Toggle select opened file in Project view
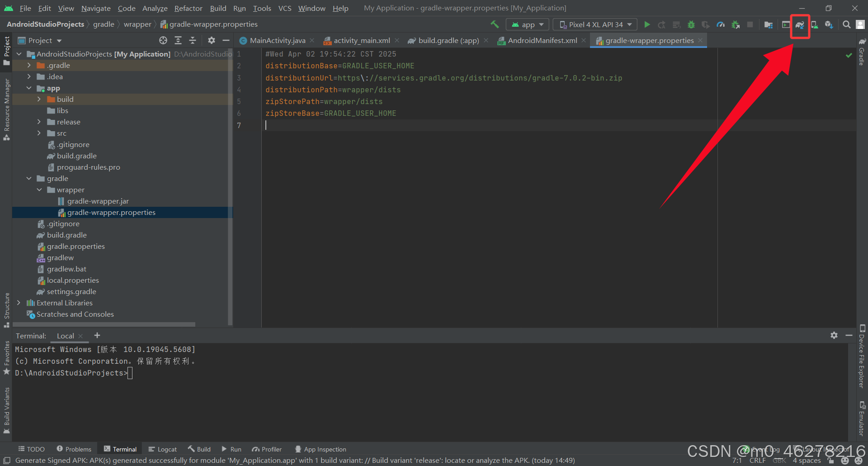The height and width of the screenshot is (466, 868). pyautogui.click(x=163, y=40)
